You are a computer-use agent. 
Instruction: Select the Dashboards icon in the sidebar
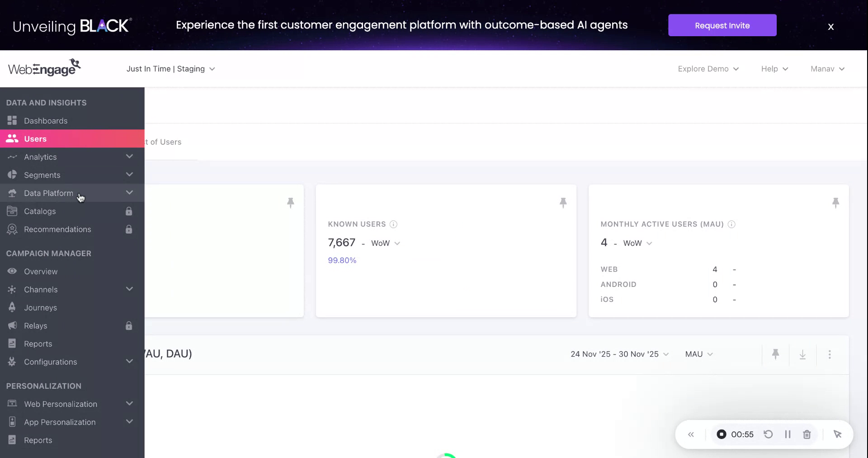click(x=12, y=121)
